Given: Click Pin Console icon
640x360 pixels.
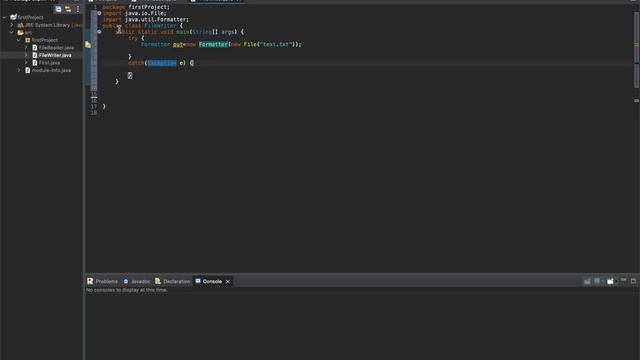Looking at the screenshot, I should tap(587, 281).
